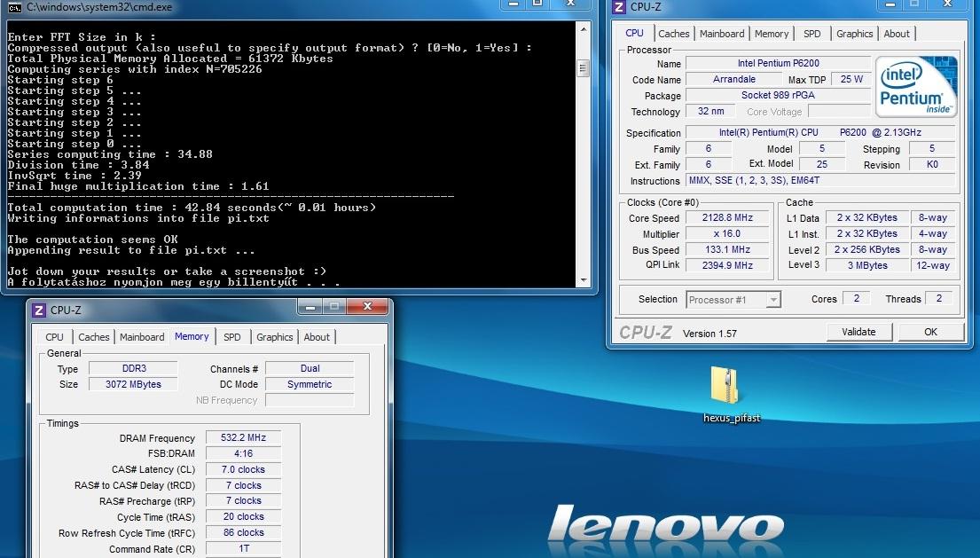Click the Intel Pentium inside logo
The image size is (980, 558).
pos(916,86)
